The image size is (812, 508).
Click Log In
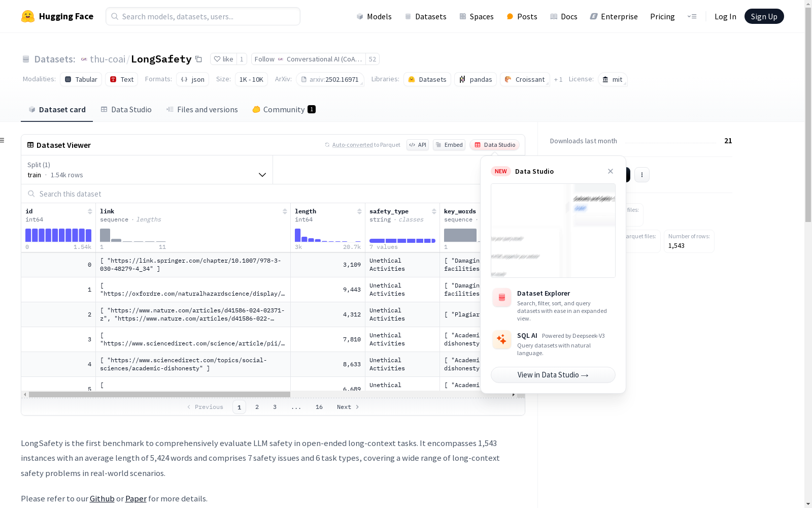[725, 16]
